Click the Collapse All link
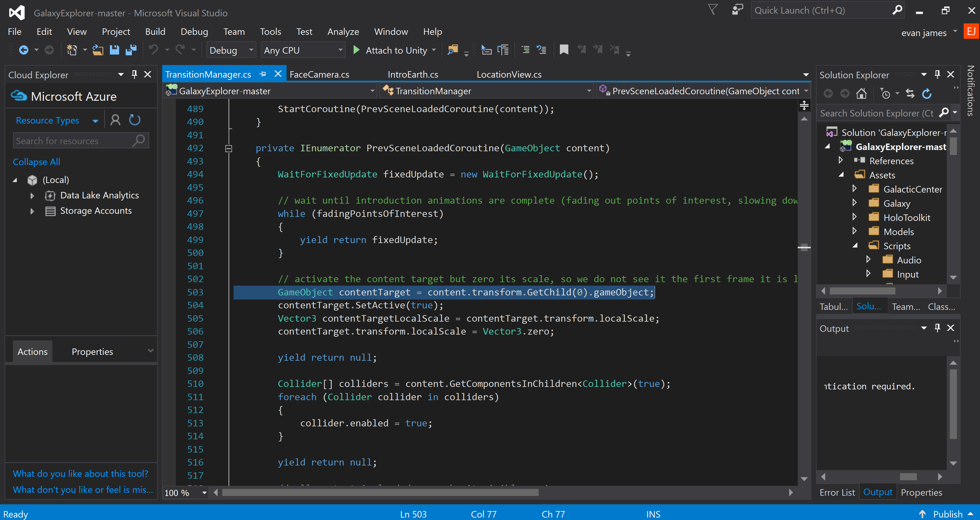The width and height of the screenshot is (980, 520). 37,162
